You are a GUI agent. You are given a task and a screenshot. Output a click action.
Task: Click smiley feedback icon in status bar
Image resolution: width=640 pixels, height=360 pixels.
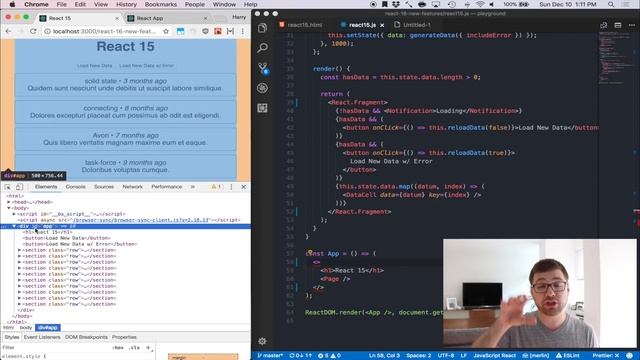(x=630, y=356)
